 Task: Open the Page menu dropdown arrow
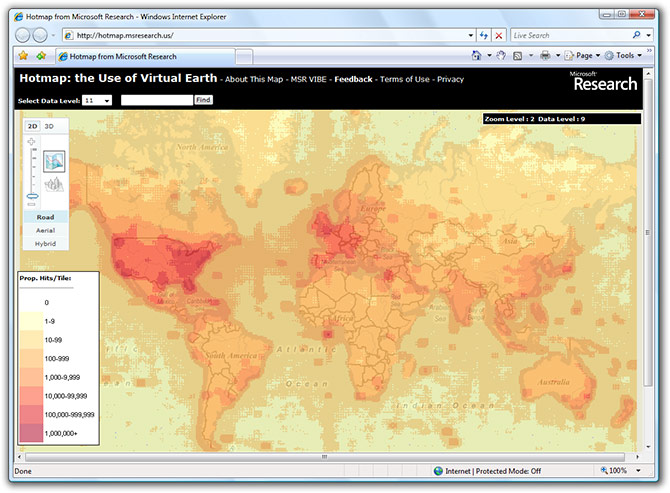point(598,56)
